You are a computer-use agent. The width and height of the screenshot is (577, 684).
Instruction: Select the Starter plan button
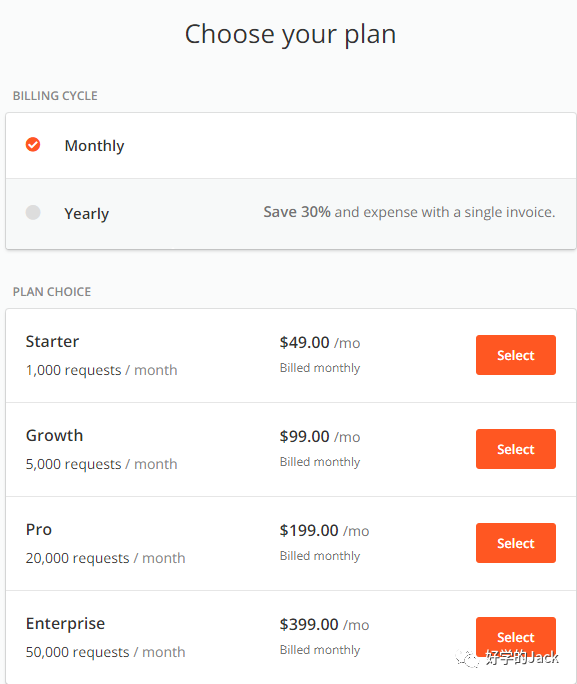[x=516, y=355]
